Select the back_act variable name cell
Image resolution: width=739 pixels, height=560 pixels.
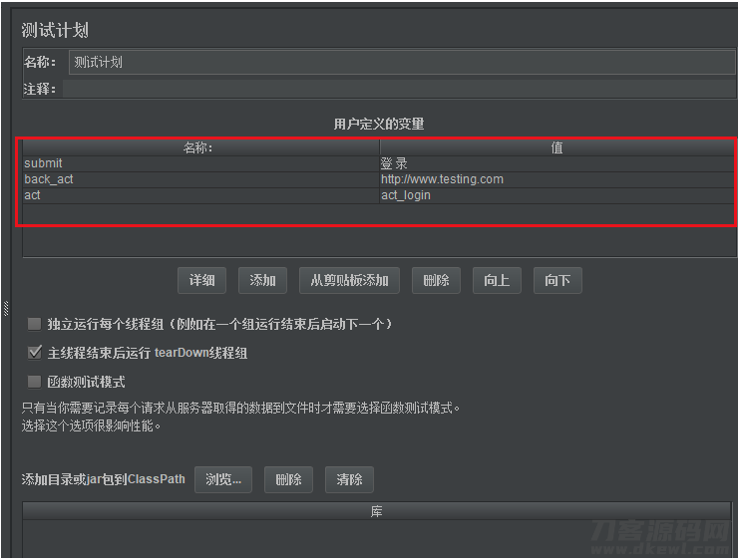click(201, 179)
